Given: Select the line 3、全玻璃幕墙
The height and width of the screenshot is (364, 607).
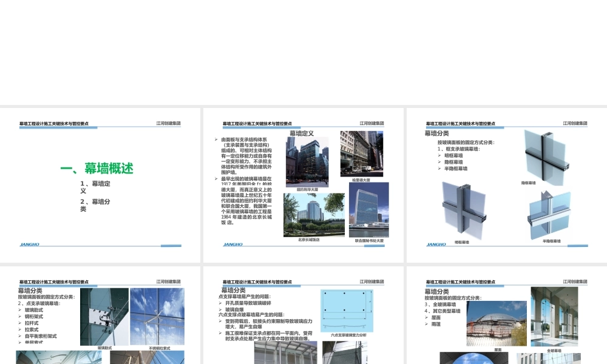Looking at the screenshot, I should (x=440, y=305).
